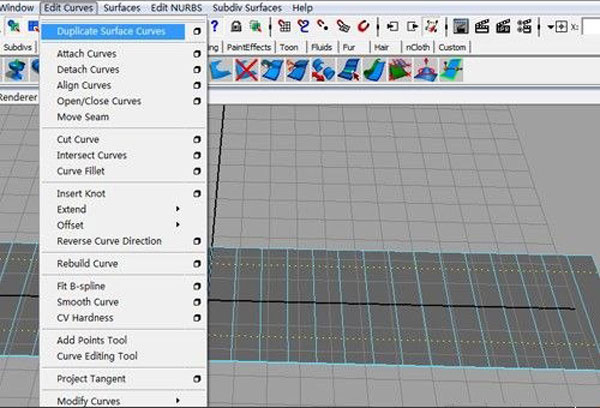Image resolution: width=600 pixels, height=408 pixels.
Task: Start IPR render clapperboard icon
Action: [503, 26]
